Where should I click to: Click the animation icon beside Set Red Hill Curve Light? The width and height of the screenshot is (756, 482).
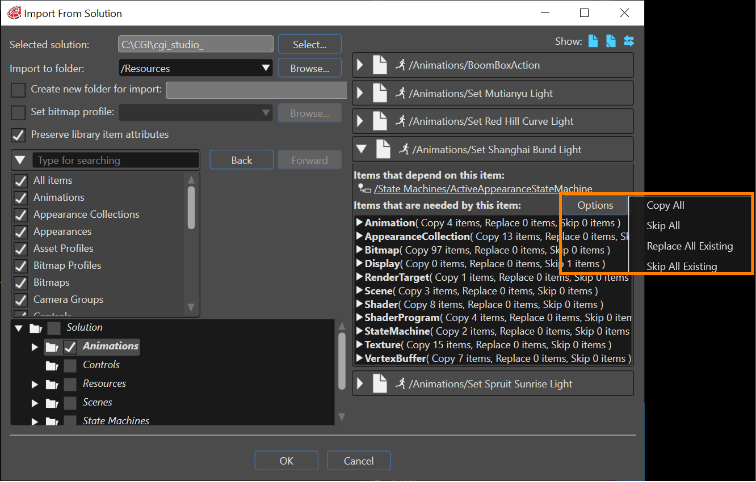400,120
